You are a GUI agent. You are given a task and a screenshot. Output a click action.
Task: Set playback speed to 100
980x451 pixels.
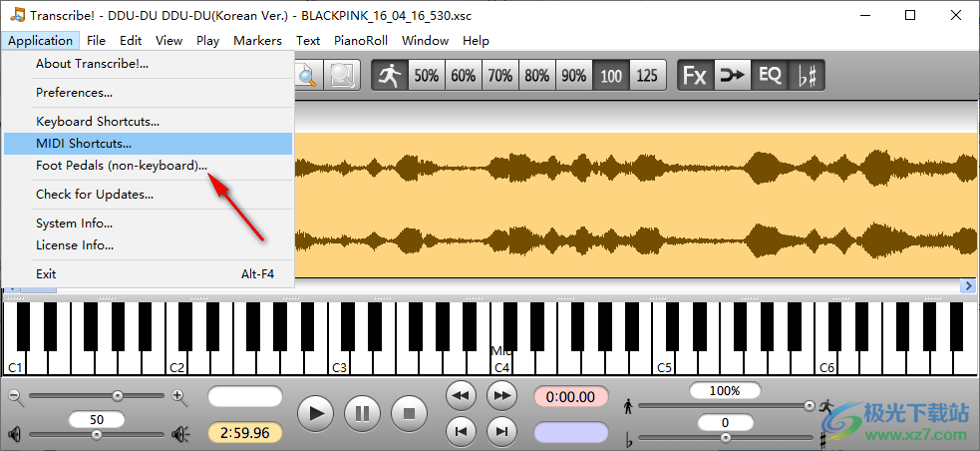click(x=610, y=76)
